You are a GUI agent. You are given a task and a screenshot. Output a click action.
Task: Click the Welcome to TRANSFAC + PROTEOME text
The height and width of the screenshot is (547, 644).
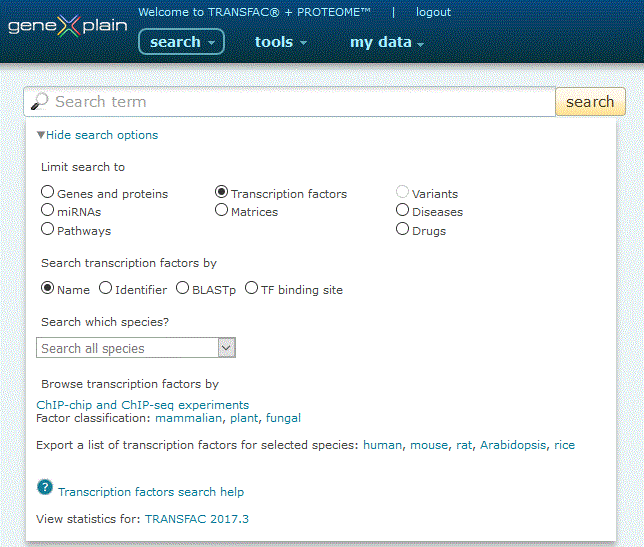254,12
